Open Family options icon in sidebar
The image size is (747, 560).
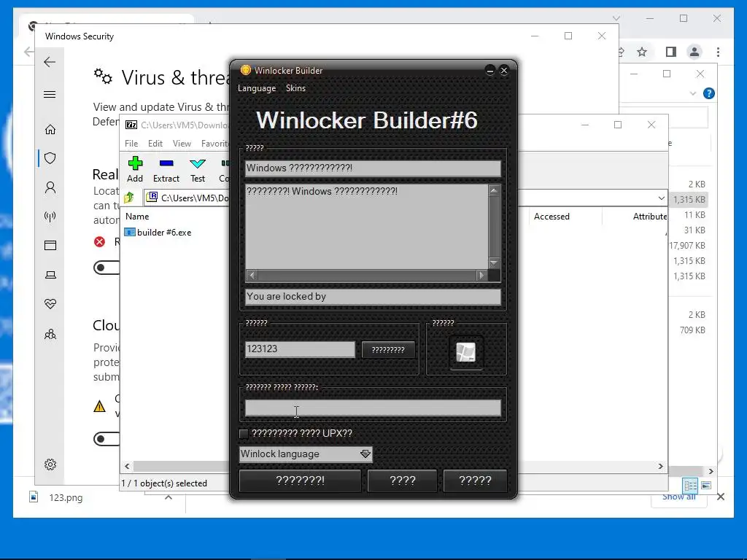click(50, 334)
